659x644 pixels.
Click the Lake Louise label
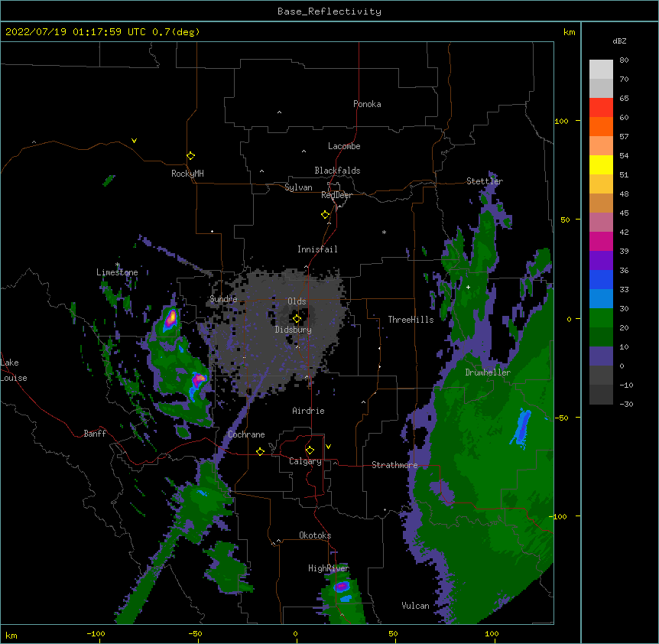tap(14, 370)
